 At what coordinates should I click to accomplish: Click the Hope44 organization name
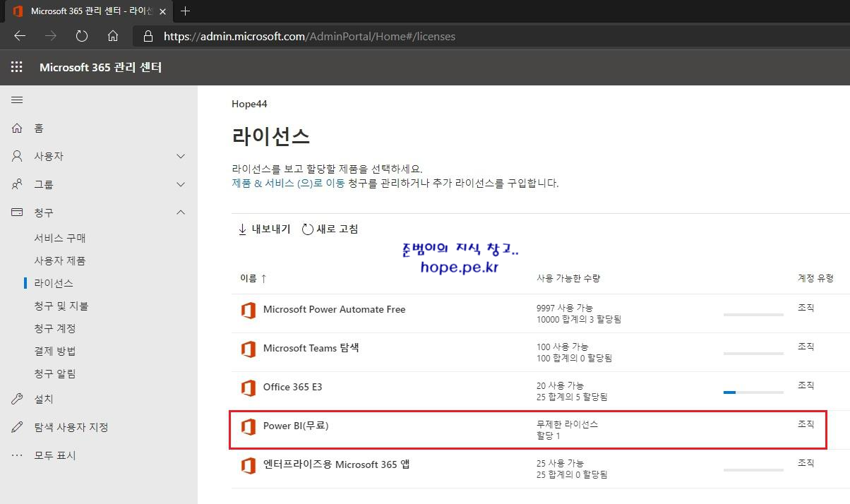point(249,104)
